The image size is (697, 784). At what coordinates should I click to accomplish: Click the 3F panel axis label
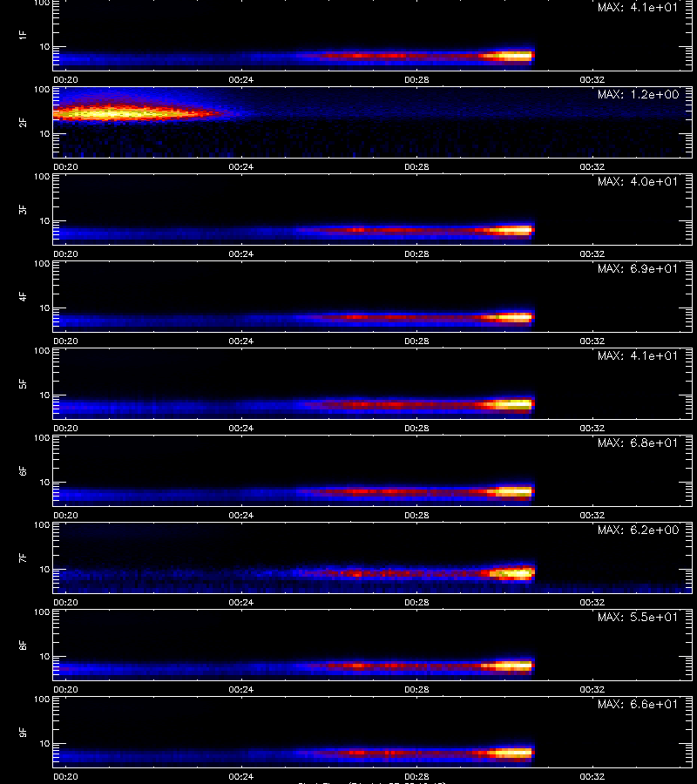(x=23, y=209)
